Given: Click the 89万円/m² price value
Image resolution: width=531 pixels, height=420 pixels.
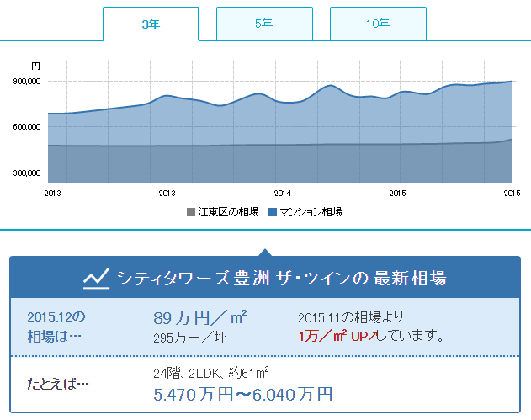Looking at the screenshot, I should click(199, 317).
